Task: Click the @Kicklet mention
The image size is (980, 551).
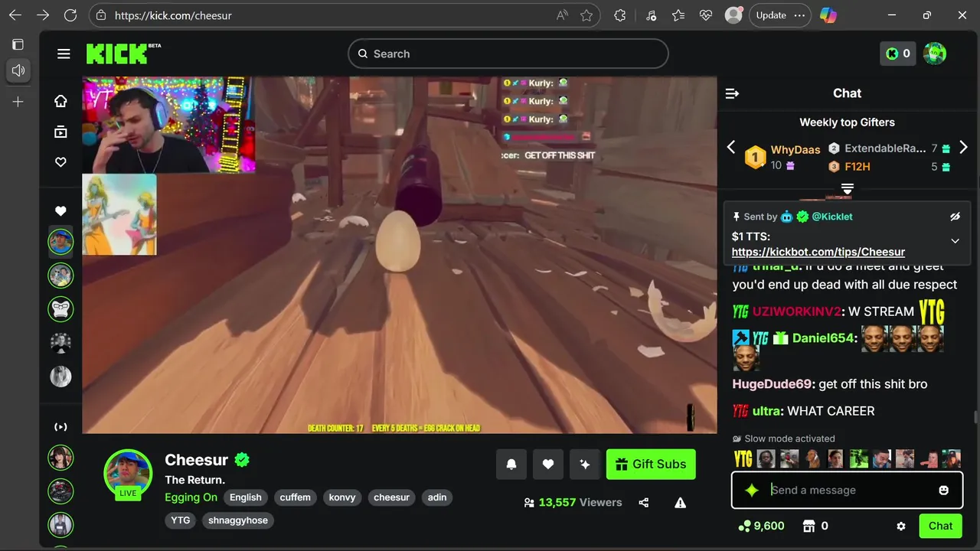Action: [x=831, y=217]
